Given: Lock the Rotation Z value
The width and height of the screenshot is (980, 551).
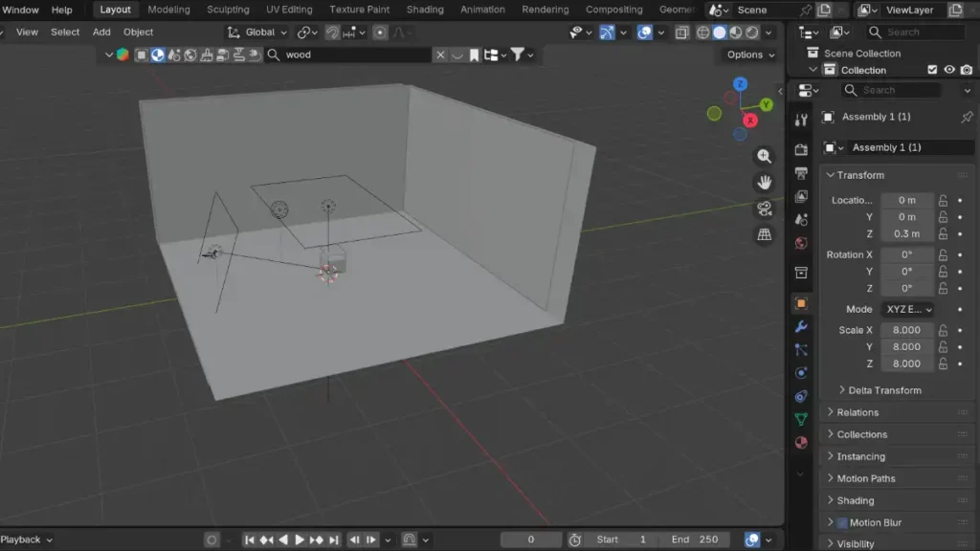Looking at the screenshot, I should click(943, 289).
